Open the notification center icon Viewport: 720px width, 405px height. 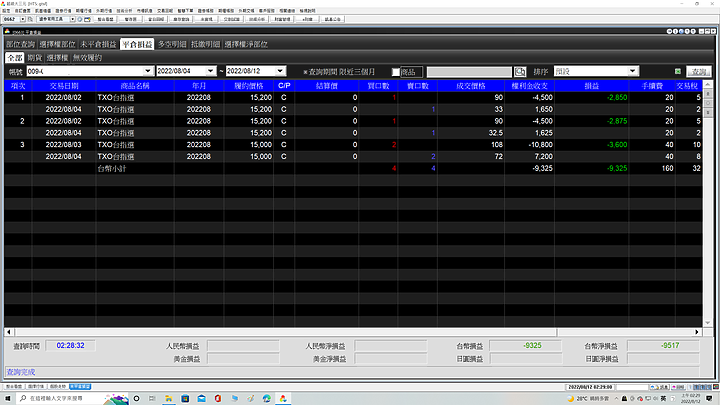pos(709,399)
